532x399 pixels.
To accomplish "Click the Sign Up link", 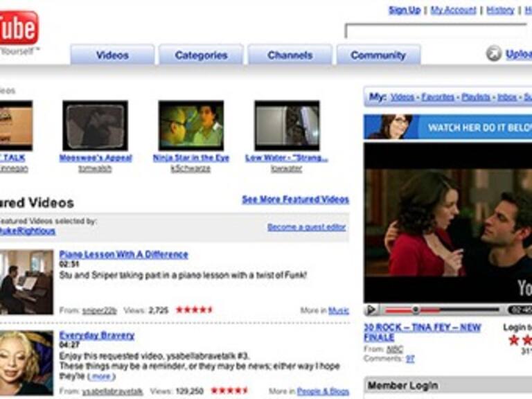I will (x=405, y=10).
